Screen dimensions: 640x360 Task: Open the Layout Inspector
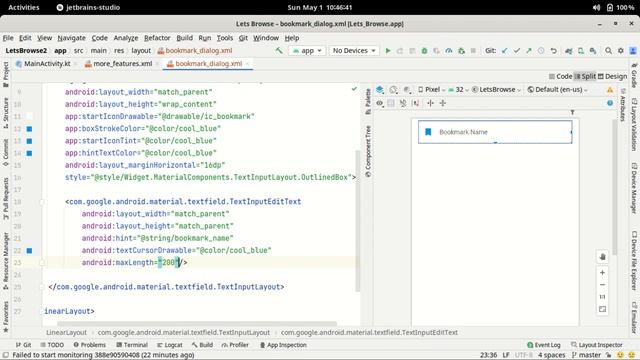tap(597, 345)
